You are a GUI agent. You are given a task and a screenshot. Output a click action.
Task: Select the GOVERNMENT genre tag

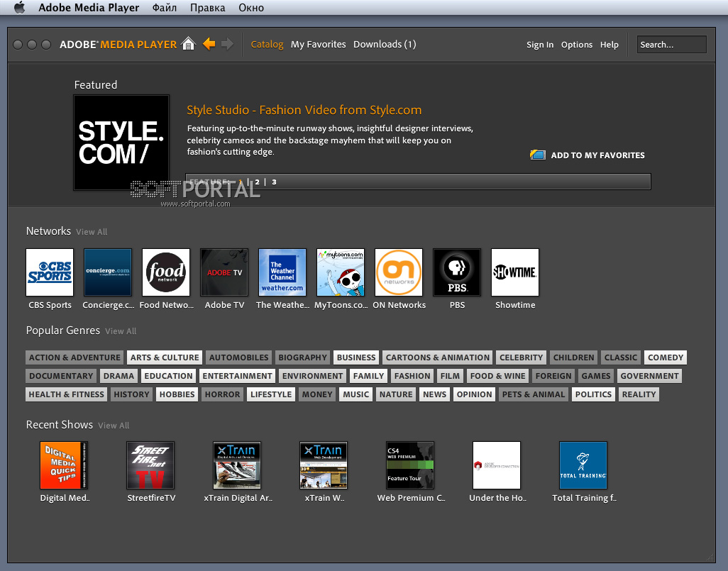[x=649, y=376]
